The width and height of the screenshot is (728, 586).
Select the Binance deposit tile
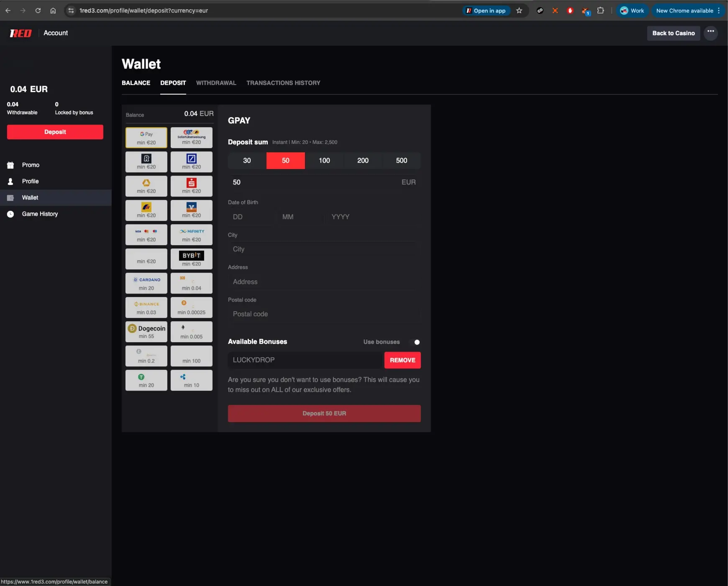[x=146, y=307]
